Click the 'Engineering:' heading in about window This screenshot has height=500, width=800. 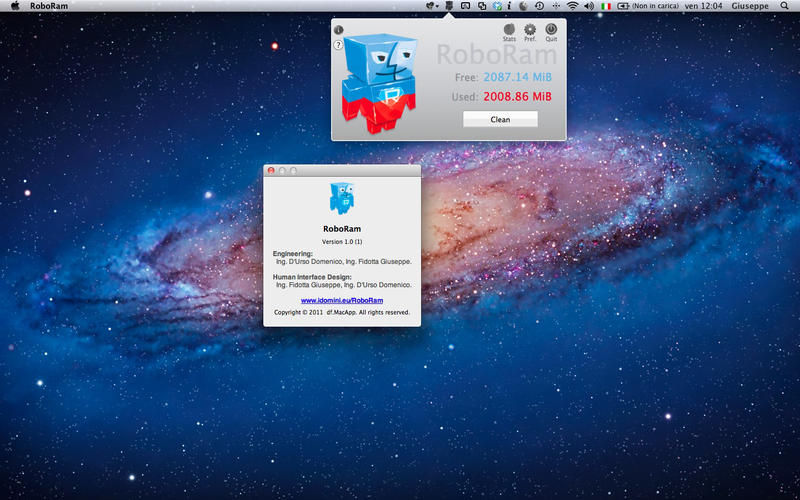click(x=293, y=254)
